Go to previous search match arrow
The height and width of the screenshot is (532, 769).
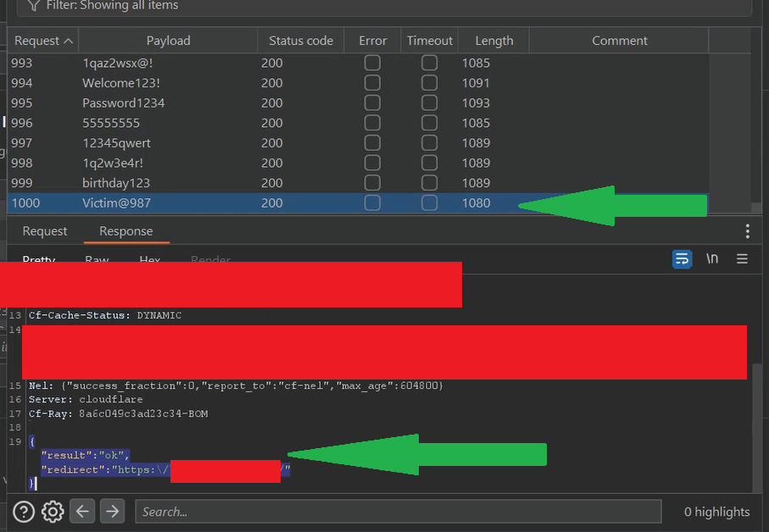(81, 512)
